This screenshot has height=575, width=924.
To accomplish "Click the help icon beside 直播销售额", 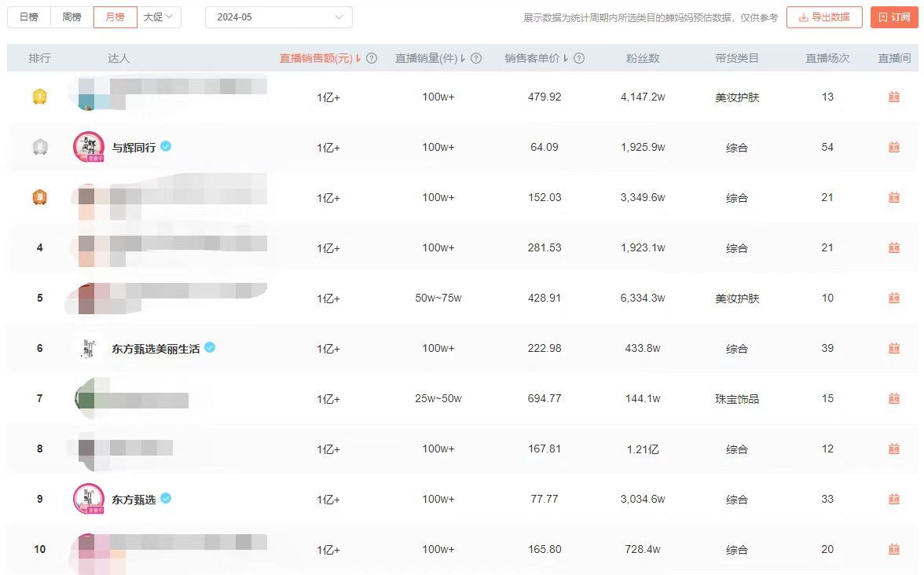I will click(x=372, y=58).
